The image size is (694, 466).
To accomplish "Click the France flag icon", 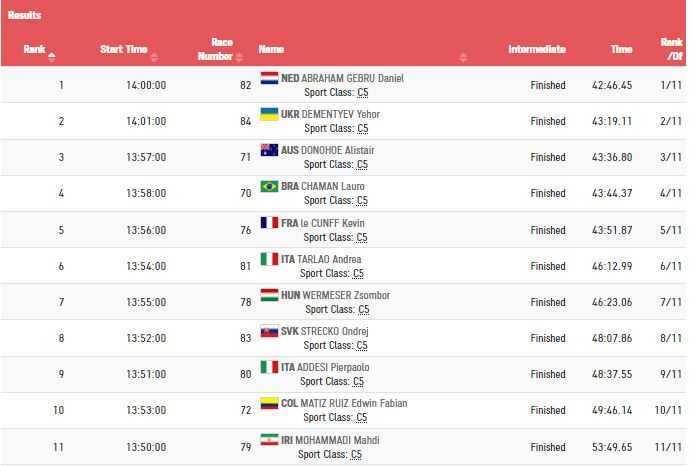I will [269, 222].
